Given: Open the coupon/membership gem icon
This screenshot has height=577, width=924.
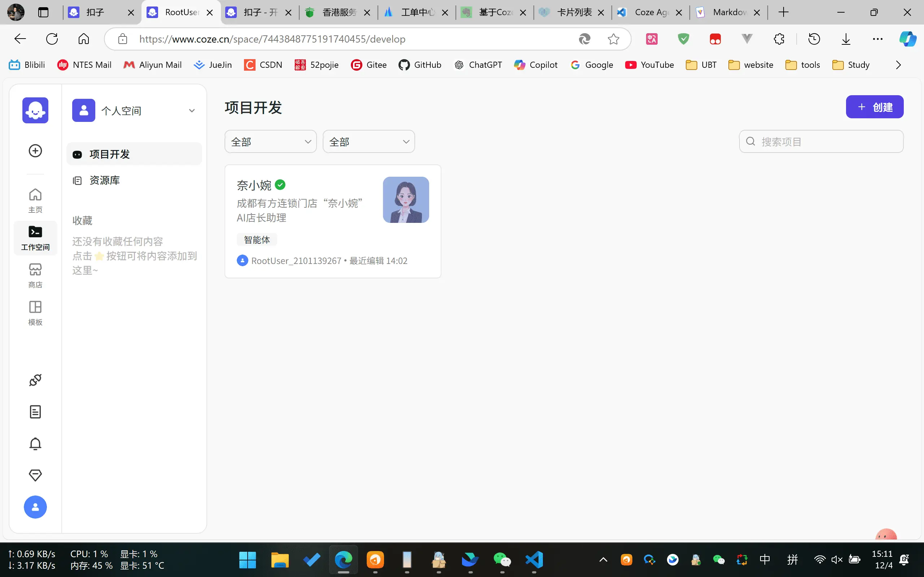Looking at the screenshot, I should 35,475.
